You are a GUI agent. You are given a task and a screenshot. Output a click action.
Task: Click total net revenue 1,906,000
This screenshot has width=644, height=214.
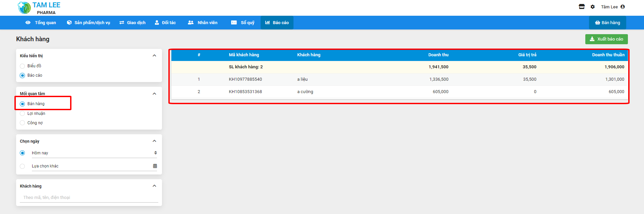click(x=614, y=67)
